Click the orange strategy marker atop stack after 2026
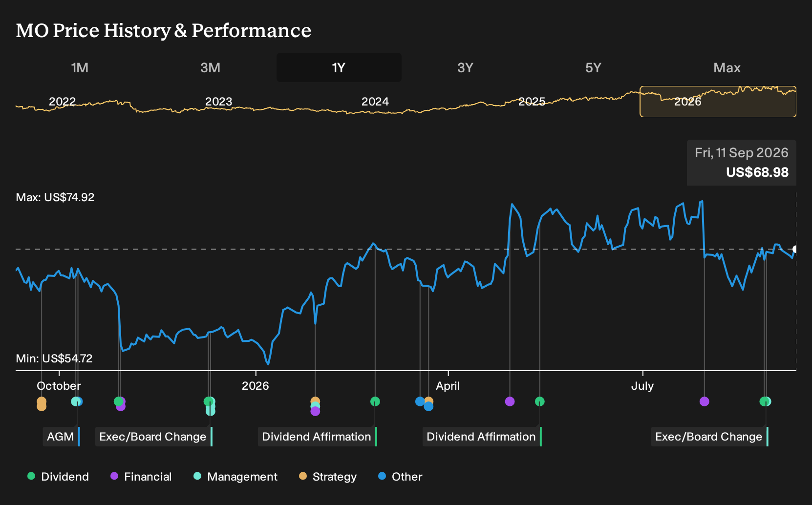 tap(315, 401)
